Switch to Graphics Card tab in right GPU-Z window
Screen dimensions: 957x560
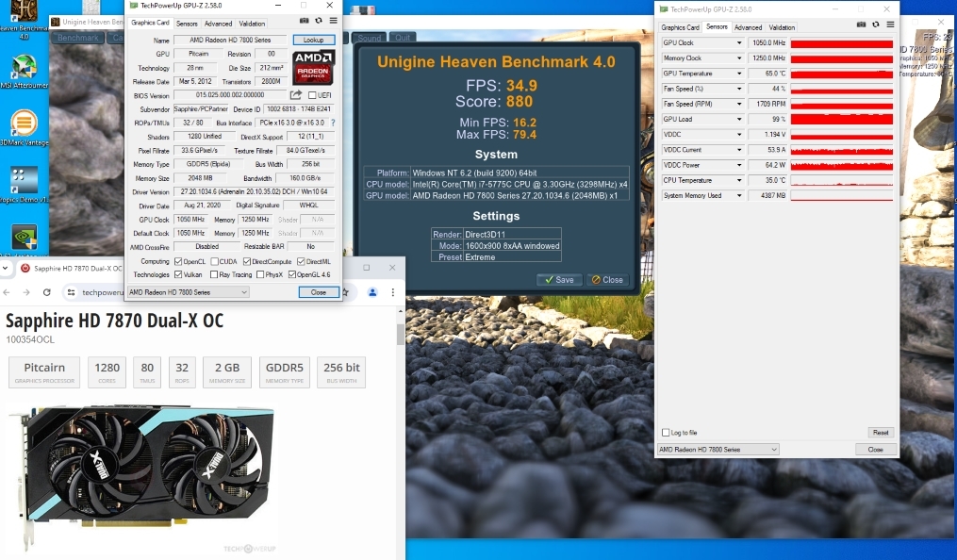[x=680, y=27]
